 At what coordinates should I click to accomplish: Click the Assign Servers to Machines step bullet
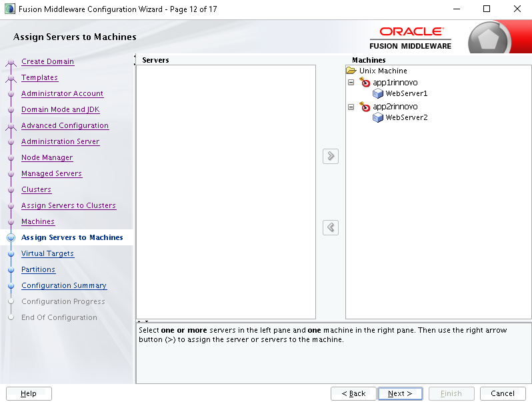[x=11, y=237]
